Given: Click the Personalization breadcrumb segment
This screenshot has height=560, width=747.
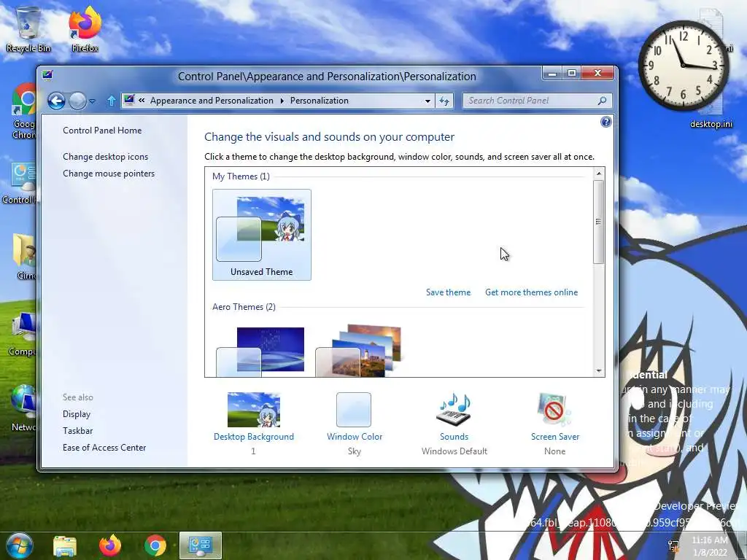Looking at the screenshot, I should pyautogui.click(x=320, y=101).
